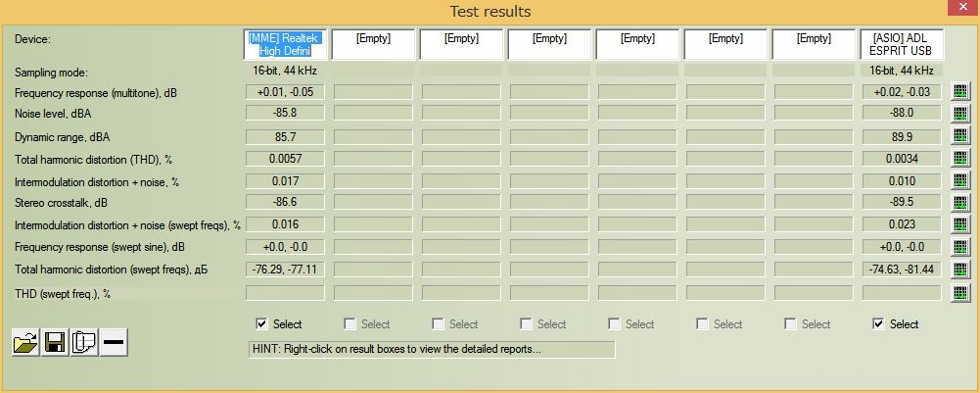Click the value -76.29, -77.11
This screenshot has height=393, width=980.
pos(285,270)
